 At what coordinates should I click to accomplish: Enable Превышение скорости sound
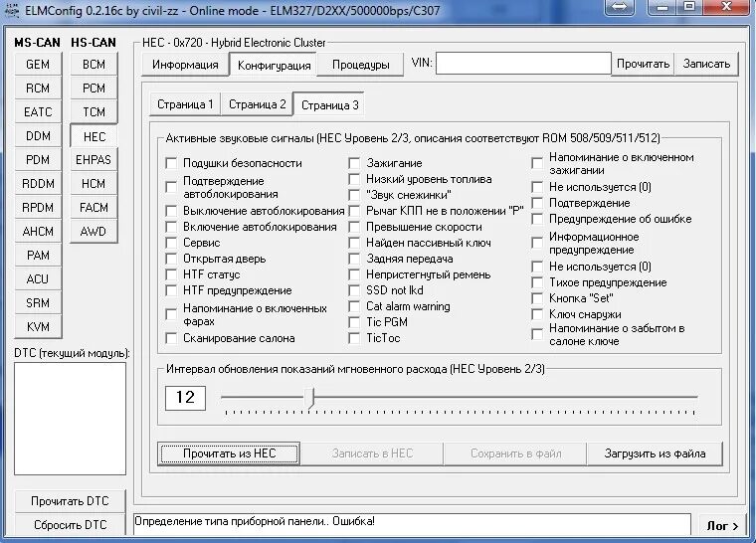[x=354, y=227]
